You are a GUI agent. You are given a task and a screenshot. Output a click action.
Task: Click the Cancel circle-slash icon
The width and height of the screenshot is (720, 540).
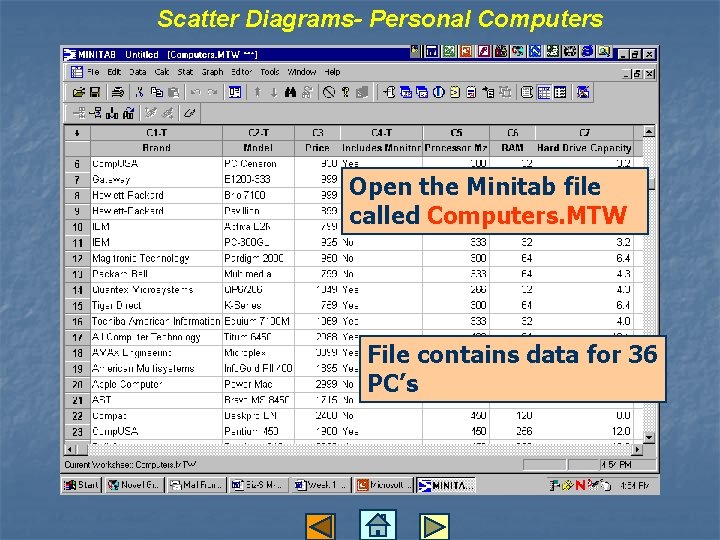329,93
